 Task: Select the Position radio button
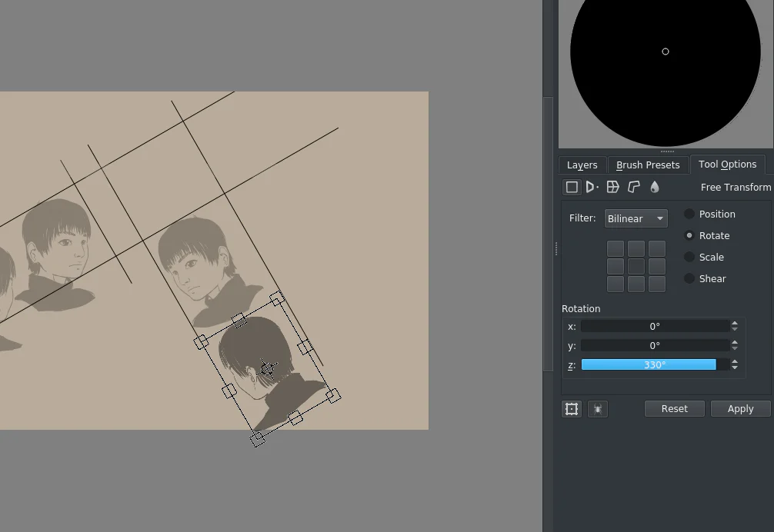point(689,214)
